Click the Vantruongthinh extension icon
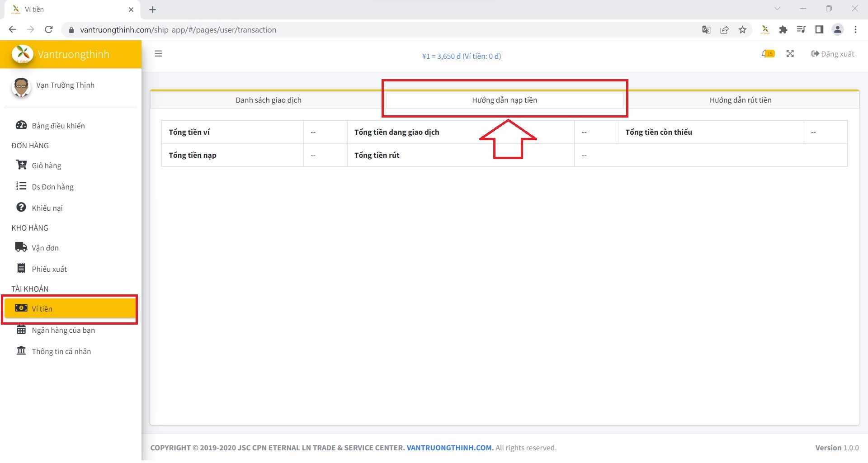Image resolution: width=868 pixels, height=463 pixels. click(765, 29)
